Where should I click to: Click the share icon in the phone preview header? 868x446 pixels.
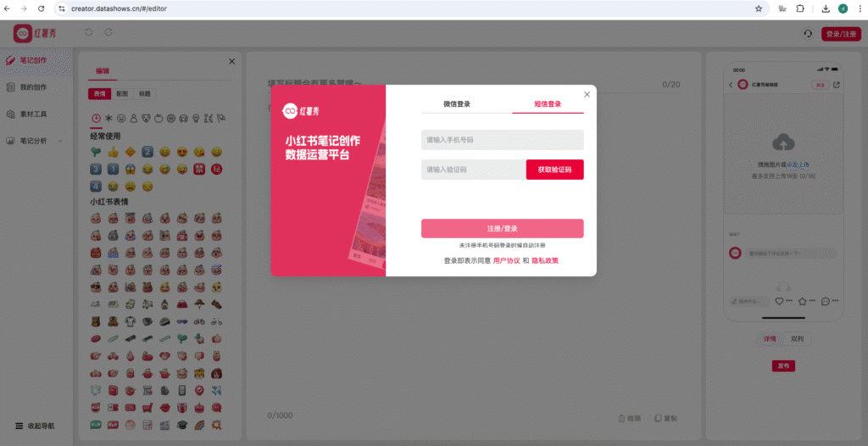[x=836, y=85]
